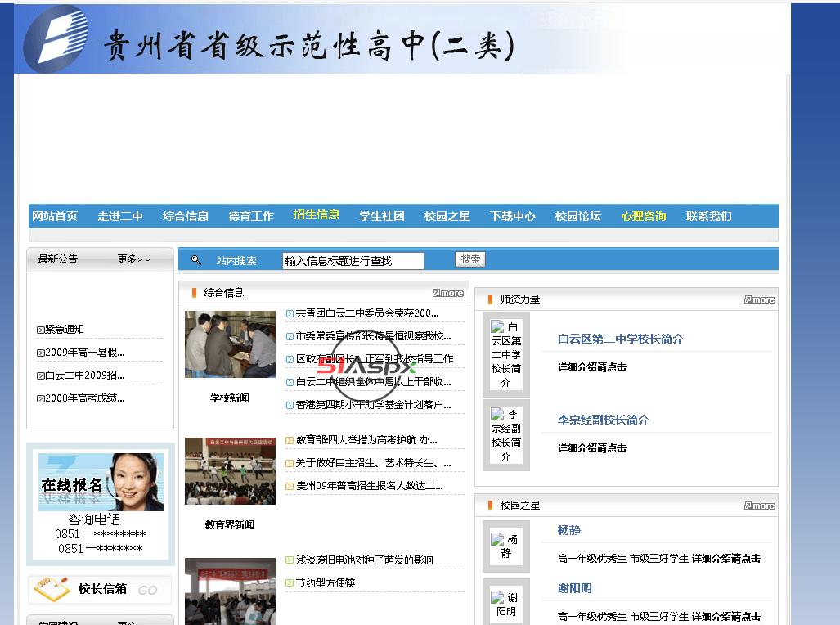The image size is (840, 625).
Task: Click the 教育界新闻 photo thumbnail
Action: tap(230, 471)
